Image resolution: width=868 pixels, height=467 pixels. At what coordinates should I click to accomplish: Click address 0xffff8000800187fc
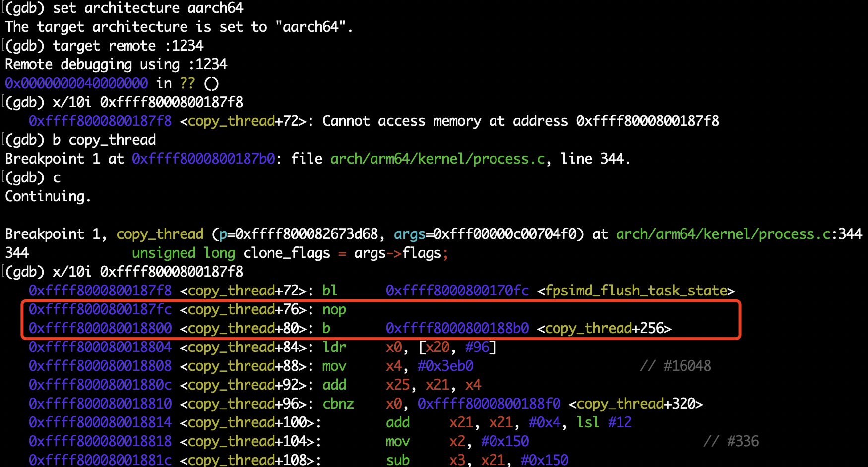pyautogui.click(x=100, y=309)
